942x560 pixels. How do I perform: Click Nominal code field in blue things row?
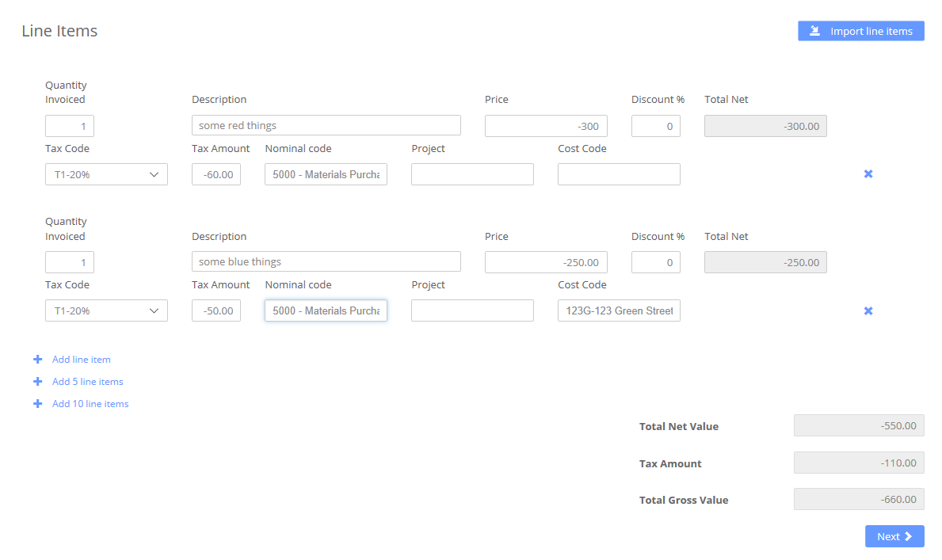tap(326, 310)
